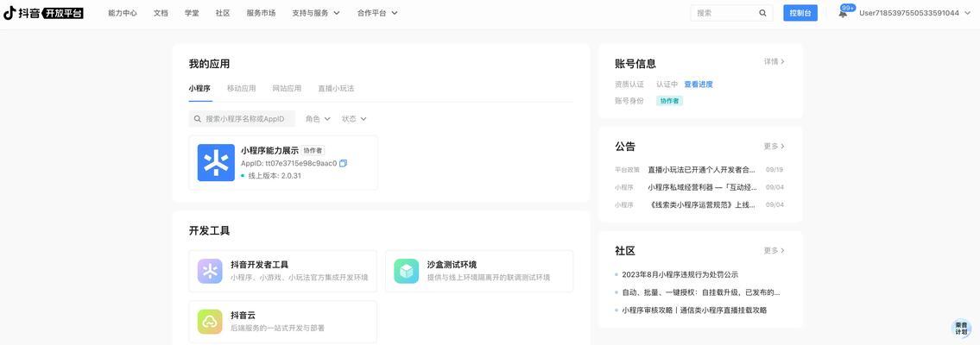
Task: Open the 来音计划 floating badge
Action: 961,328
